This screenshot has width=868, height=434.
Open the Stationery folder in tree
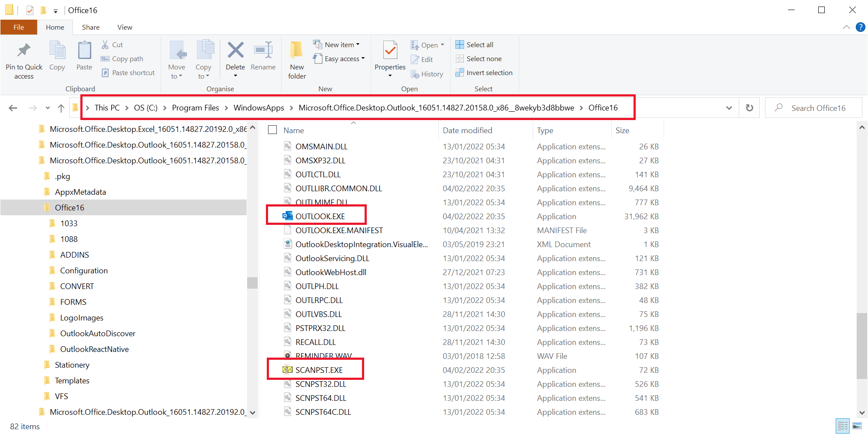[72, 365]
